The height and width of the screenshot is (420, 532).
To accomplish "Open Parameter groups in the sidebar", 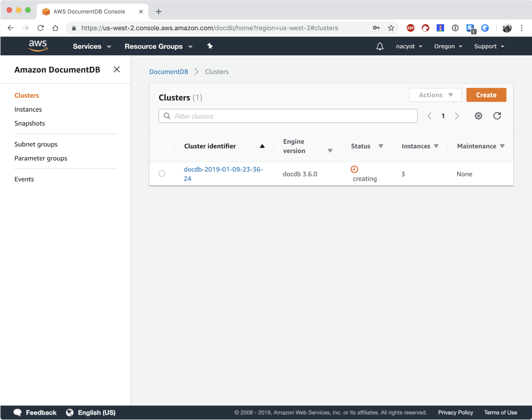I will (x=41, y=158).
